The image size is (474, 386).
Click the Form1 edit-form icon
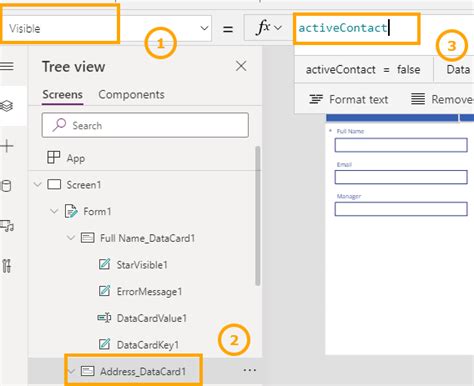tap(71, 211)
